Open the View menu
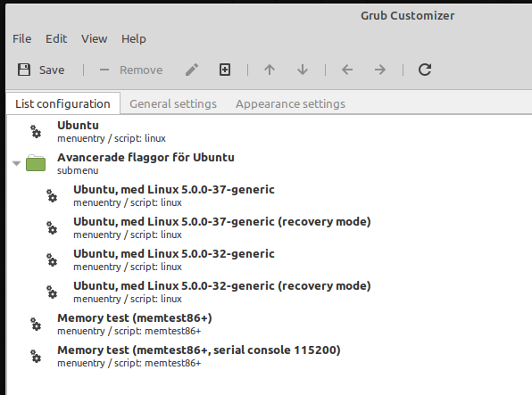This screenshot has height=395, width=532. (94, 38)
